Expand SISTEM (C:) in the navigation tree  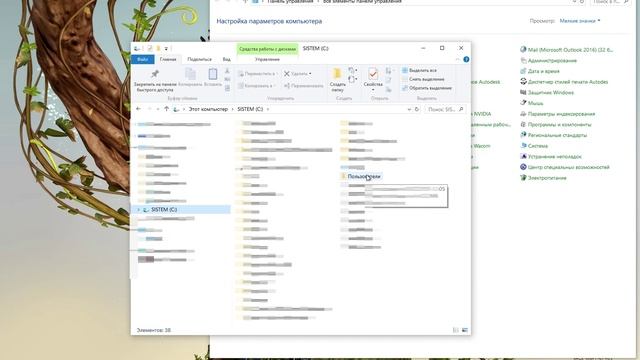coord(138,210)
